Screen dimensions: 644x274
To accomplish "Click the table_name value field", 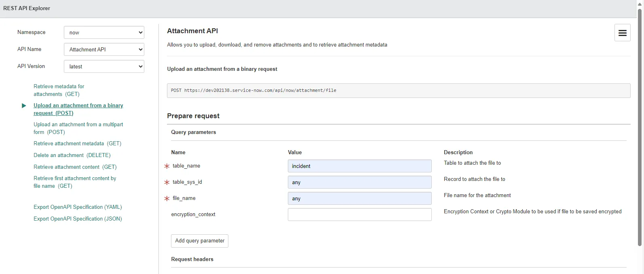I will click(359, 166).
